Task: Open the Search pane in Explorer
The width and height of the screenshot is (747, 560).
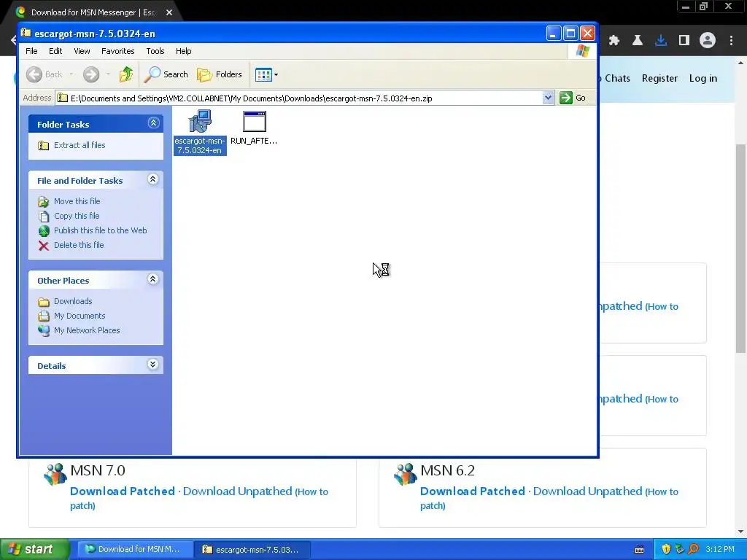Action: pyautogui.click(x=166, y=74)
